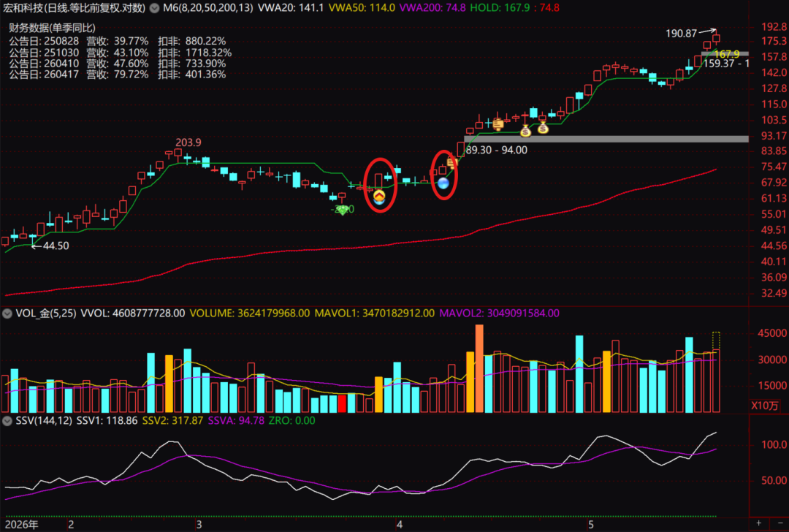Viewport: 789px width, 532px height.
Task: Click the 190.87 high price label
Action: (x=682, y=34)
